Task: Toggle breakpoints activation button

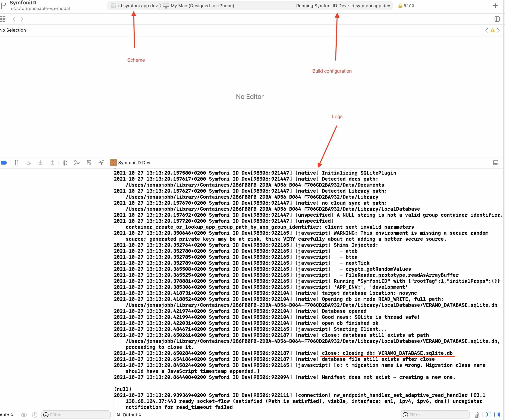Action: (x=4, y=163)
